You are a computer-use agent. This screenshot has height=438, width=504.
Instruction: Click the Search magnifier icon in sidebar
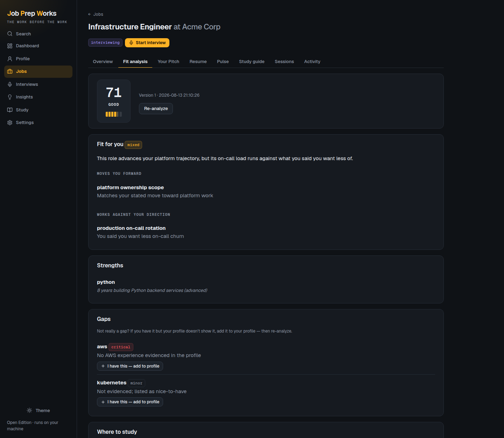[x=10, y=34]
